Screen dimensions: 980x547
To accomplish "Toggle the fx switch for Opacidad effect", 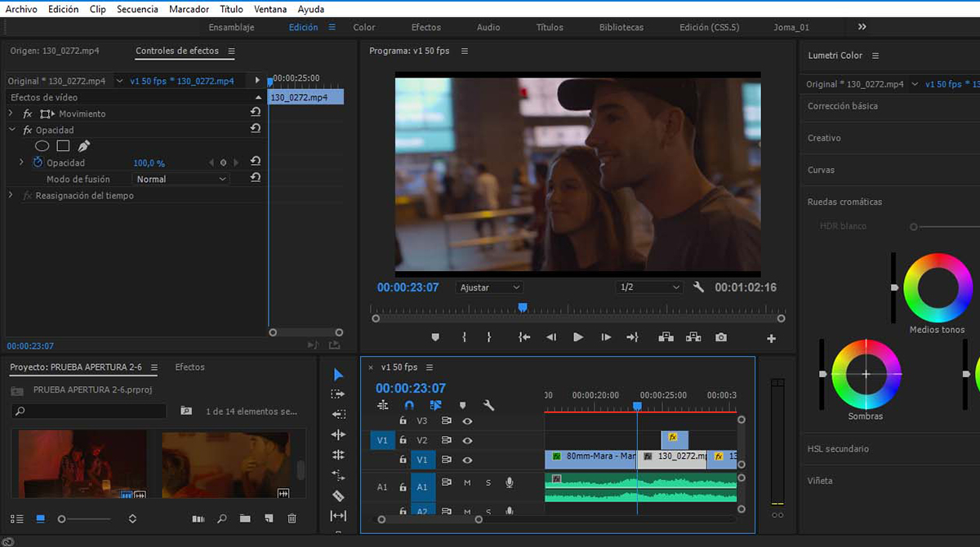I will coord(28,130).
